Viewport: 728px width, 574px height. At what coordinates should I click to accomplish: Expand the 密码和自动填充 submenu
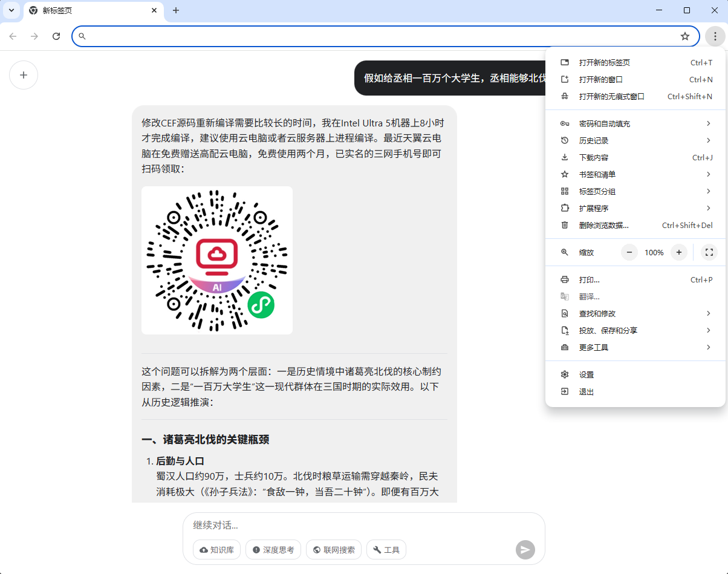[635, 123]
